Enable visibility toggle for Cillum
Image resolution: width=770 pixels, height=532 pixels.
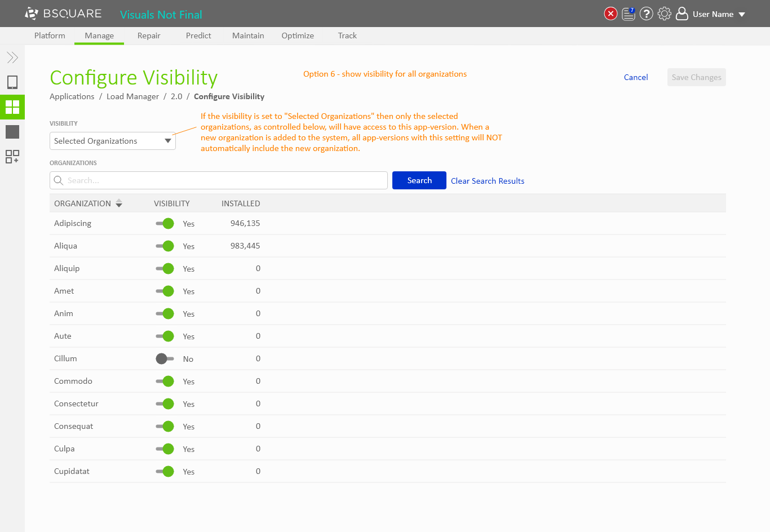[165, 359]
